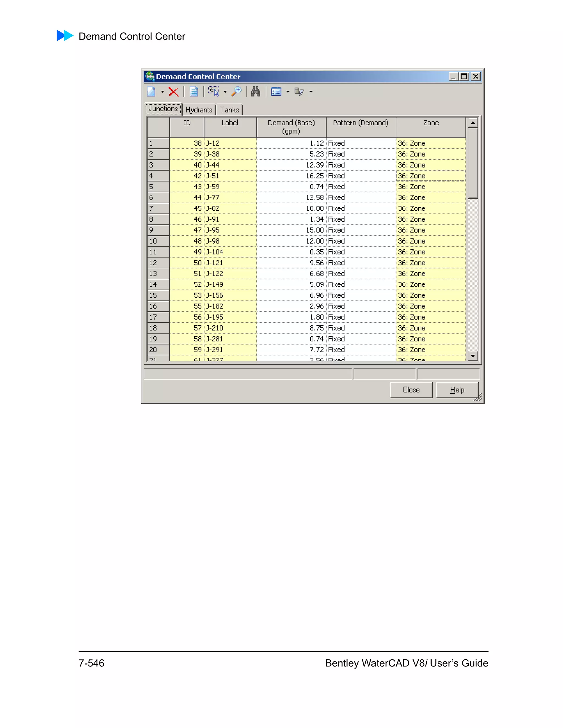Click the Demand (Base) column header
This screenshot has height=728, width=563.
pyautogui.click(x=291, y=127)
